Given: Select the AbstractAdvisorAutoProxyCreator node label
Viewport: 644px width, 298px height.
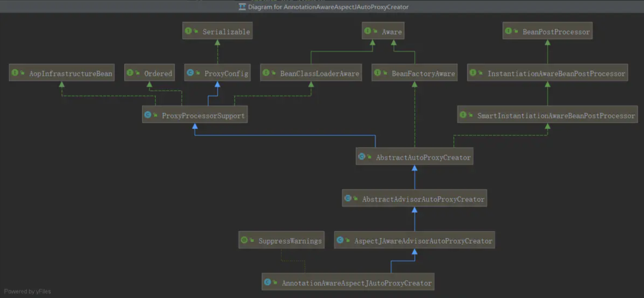Looking at the screenshot, I should (423, 199).
